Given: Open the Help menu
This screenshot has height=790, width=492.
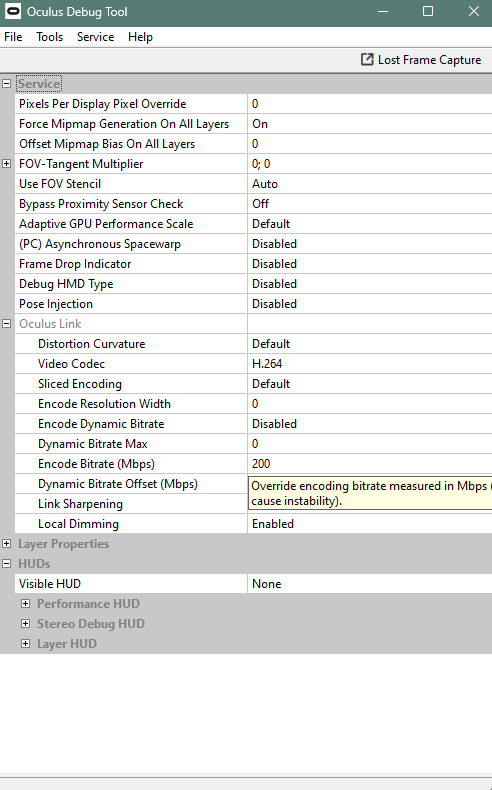Looking at the screenshot, I should (140, 37).
